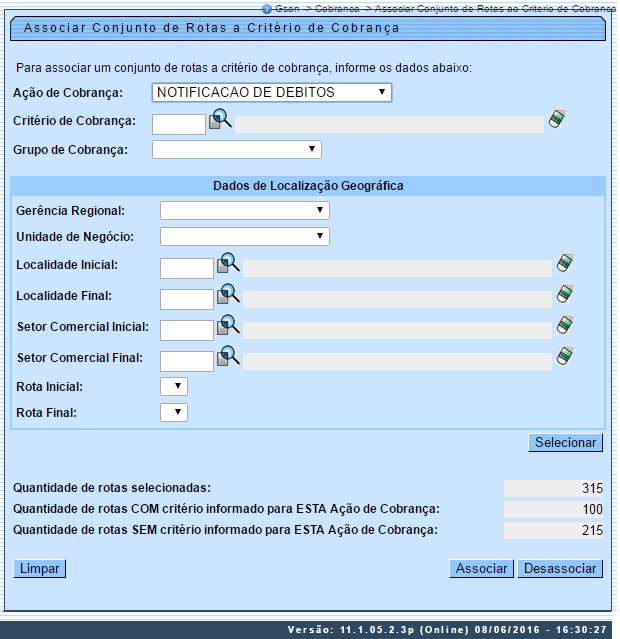This screenshot has width=620, height=639.
Task: Open Setor Comercial Inicial search magnifier
Action: [229, 326]
